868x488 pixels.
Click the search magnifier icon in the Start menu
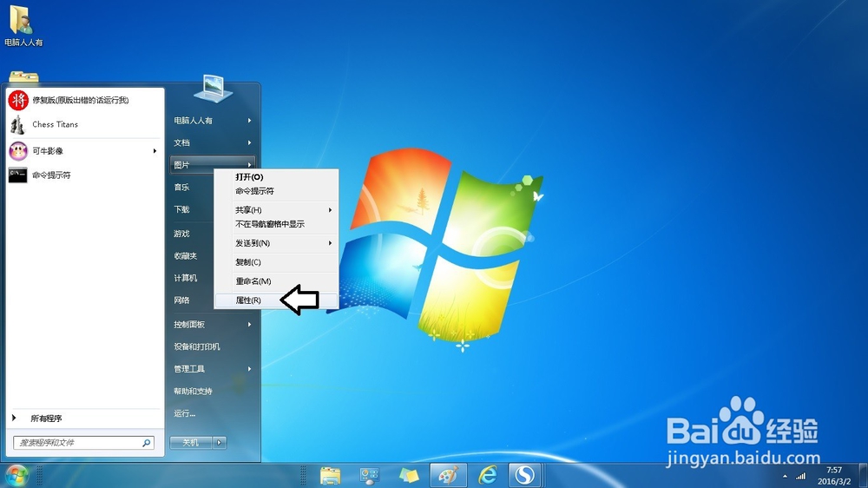tap(147, 443)
